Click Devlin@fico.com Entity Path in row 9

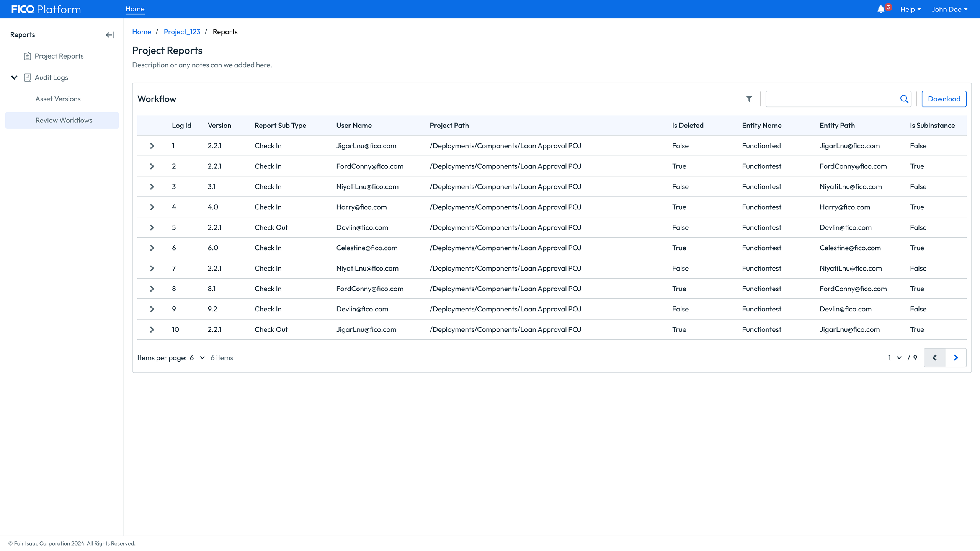coord(845,309)
